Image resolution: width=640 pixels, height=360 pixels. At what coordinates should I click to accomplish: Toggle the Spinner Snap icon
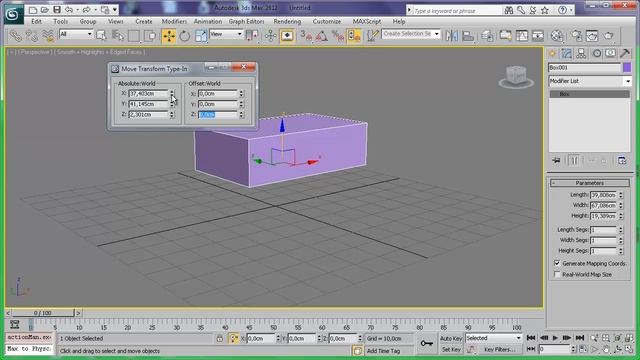354,36
